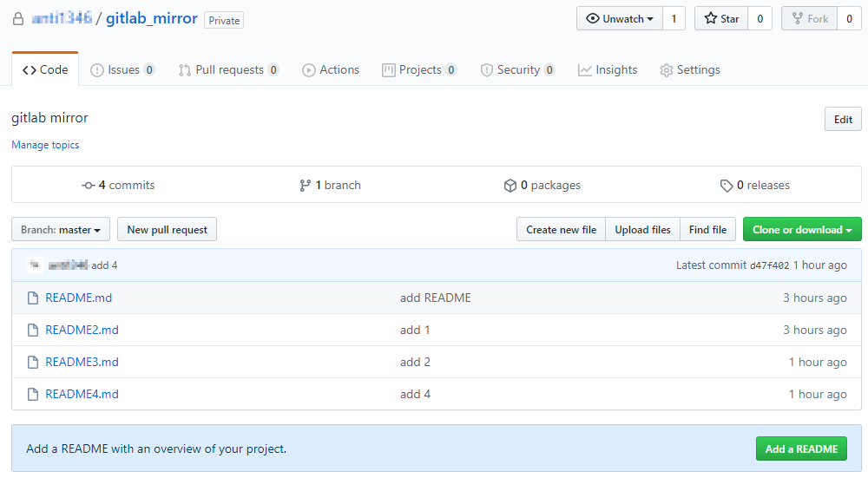Open the latest commit message add 4 in header

[105, 265]
